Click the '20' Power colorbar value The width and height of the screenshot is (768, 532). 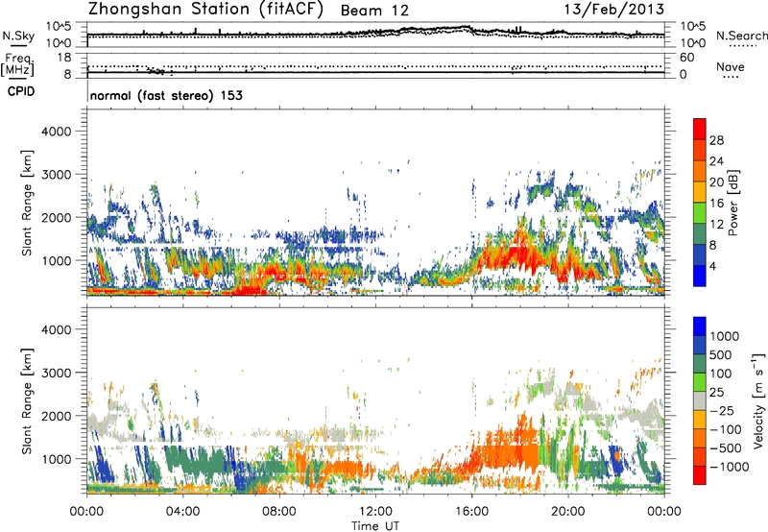point(716,182)
